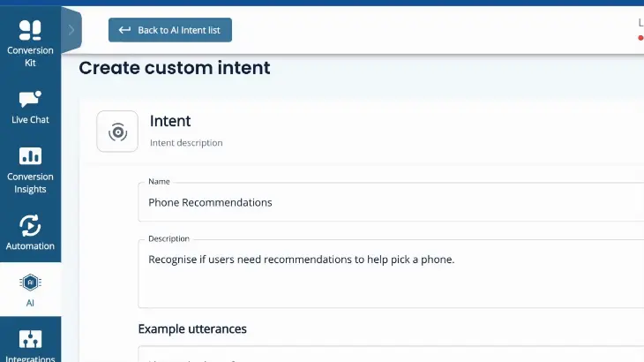Expand the sidebar using the chevron arrow
The image size is (644, 362).
pos(71,30)
